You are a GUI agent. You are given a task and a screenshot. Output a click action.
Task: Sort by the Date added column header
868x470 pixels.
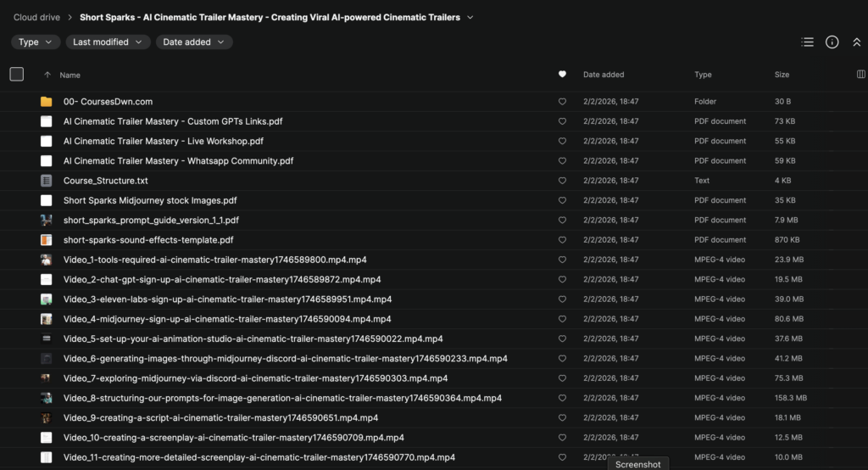(604, 75)
